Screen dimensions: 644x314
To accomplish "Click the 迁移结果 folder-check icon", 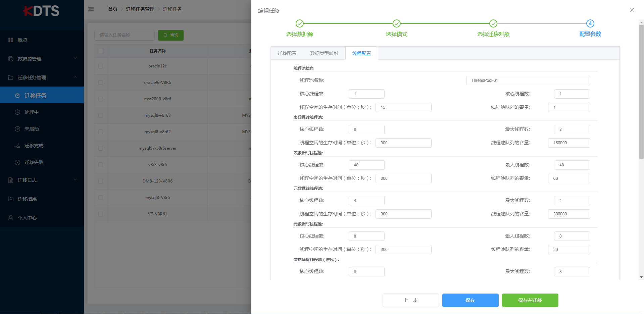I will [11, 199].
